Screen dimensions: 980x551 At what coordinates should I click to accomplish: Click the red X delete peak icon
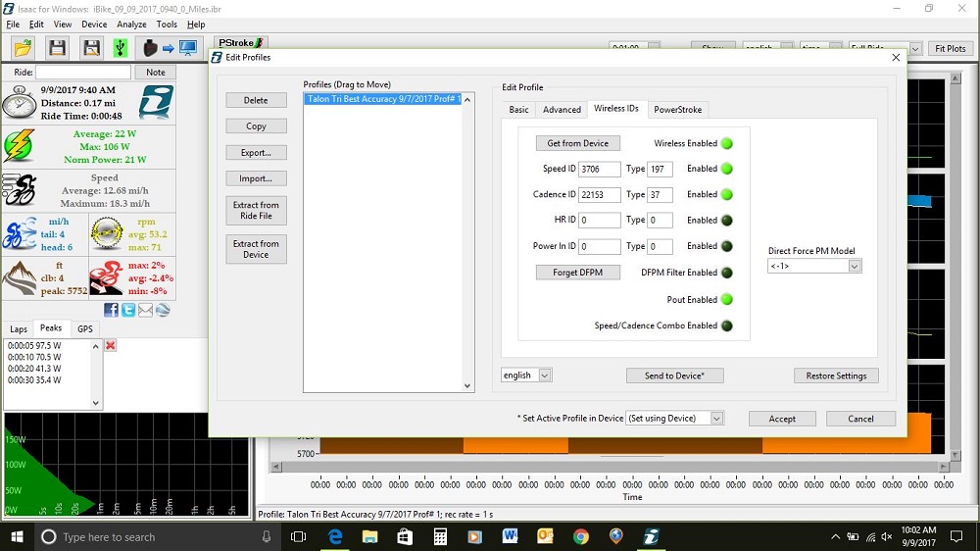[x=110, y=345]
